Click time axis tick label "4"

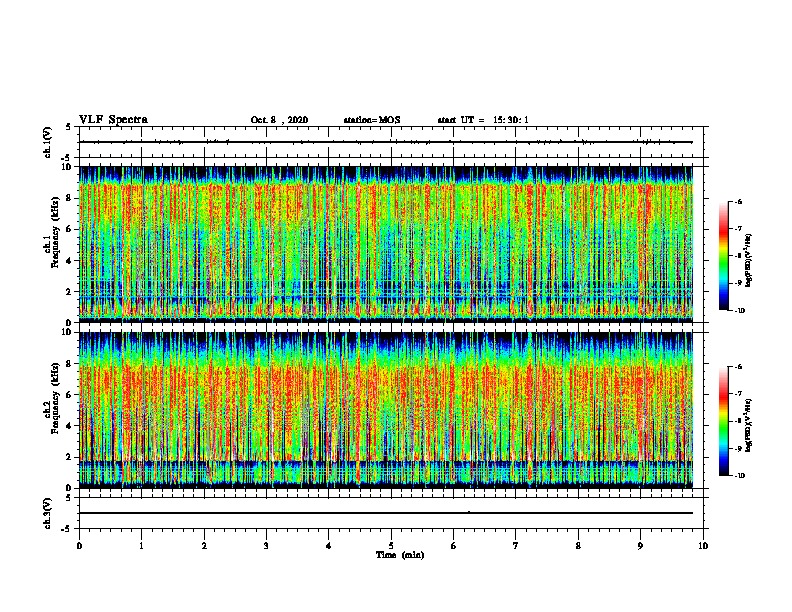329,546
